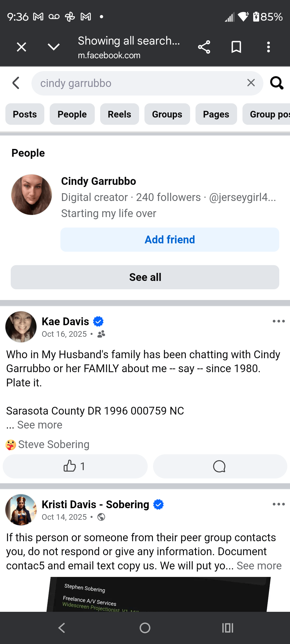This screenshot has height=644, width=290.
Task: Open options for Kristi Davis - Sobering post
Action: [x=278, y=504]
